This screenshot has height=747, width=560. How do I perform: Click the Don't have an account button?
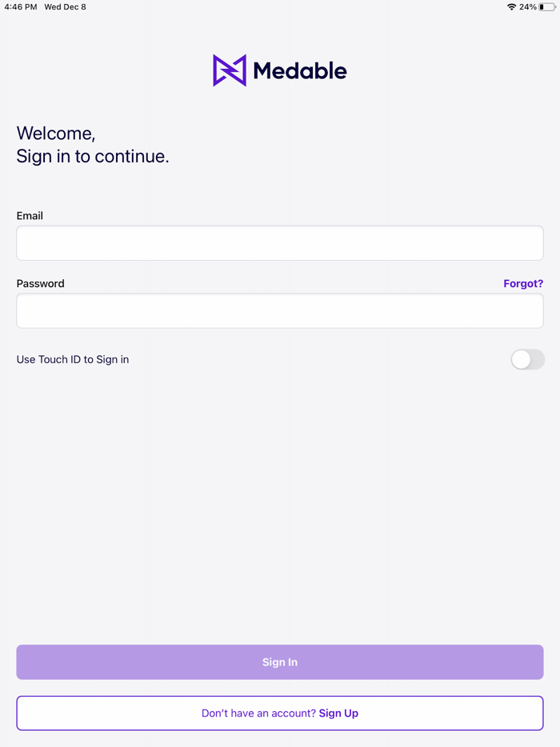(280, 713)
